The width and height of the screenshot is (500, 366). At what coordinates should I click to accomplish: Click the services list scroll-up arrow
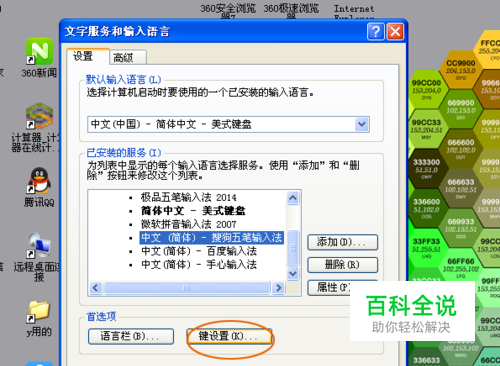[293, 198]
